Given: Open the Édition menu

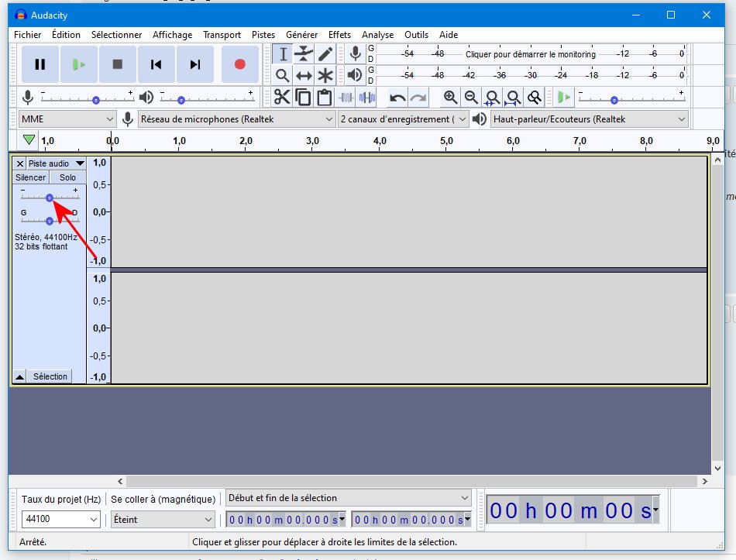Looking at the screenshot, I should click(x=66, y=35).
